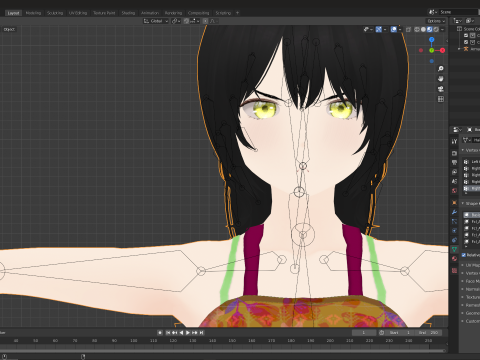Open the Scene properties tab icon

[454, 181]
